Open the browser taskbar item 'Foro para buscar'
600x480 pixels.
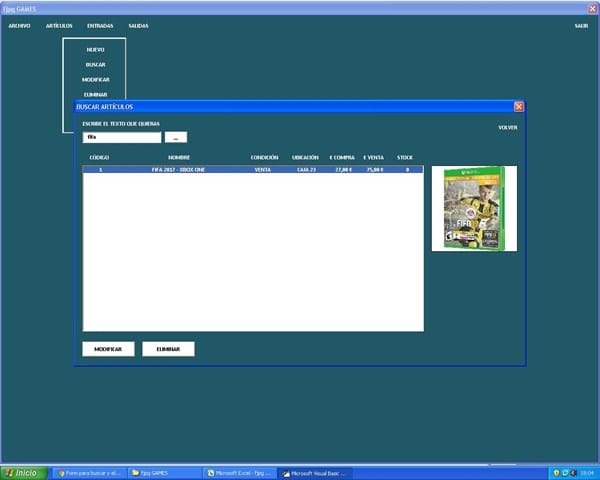(87, 472)
